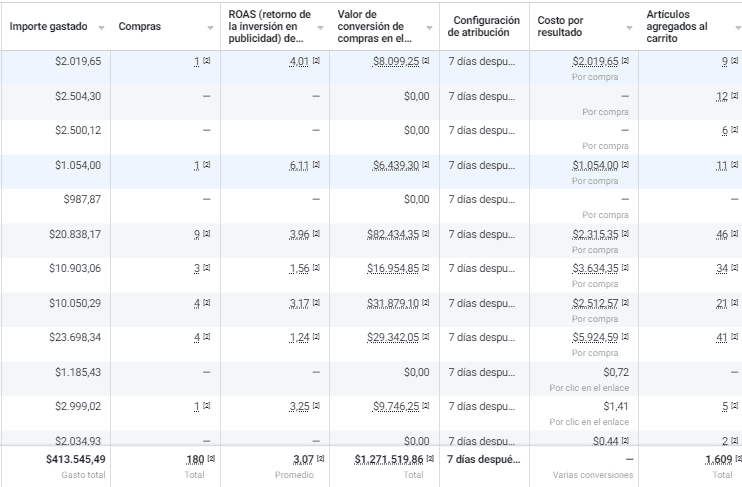The height and width of the screenshot is (487, 742).
Task: Click footnote icon beside $82.434,35 conversion value
Action: pyautogui.click(x=425, y=234)
